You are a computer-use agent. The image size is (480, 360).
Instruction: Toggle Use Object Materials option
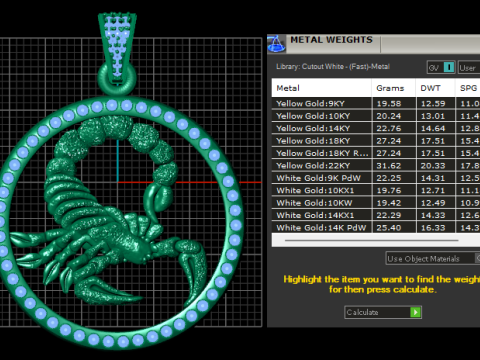[433, 259]
